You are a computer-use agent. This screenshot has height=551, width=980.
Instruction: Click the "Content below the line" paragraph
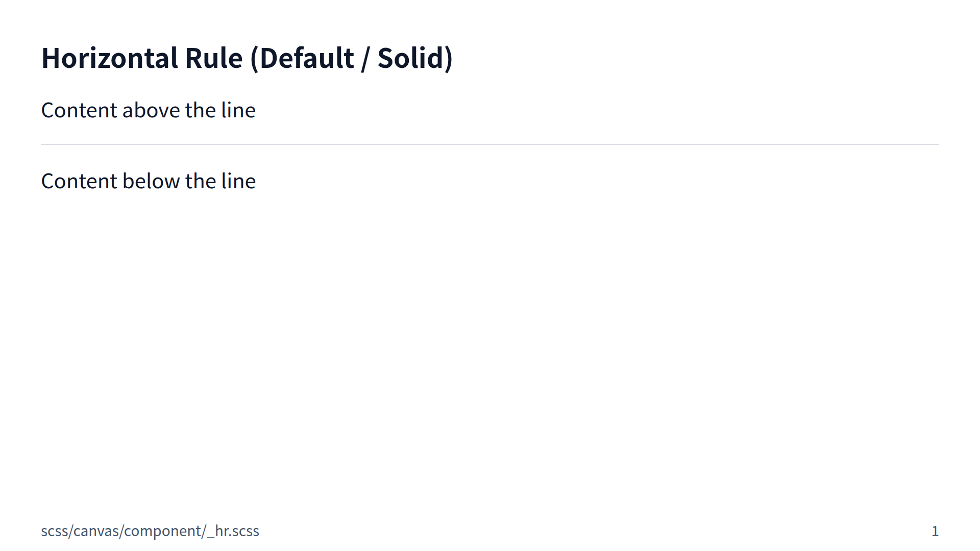[x=148, y=181]
